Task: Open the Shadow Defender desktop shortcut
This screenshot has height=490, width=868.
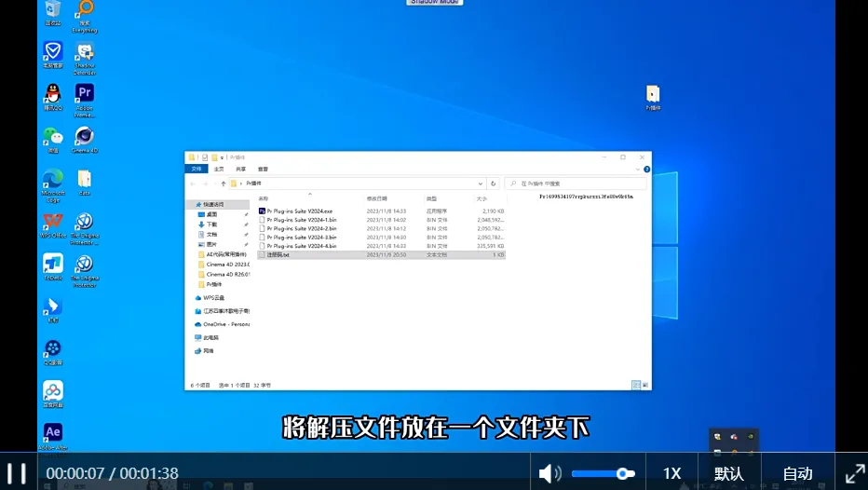Action: click(x=85, y=59)
